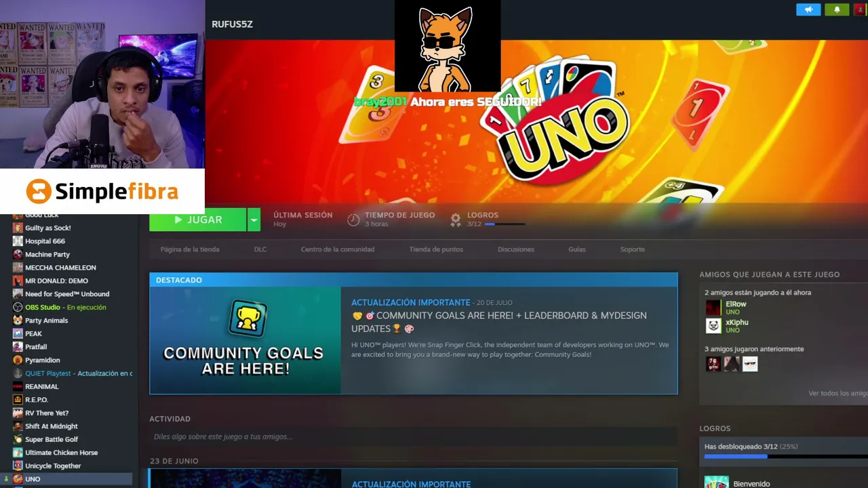
Task: Select 'OBS Studio - En ejecución' entry
Action: (66, 307)
